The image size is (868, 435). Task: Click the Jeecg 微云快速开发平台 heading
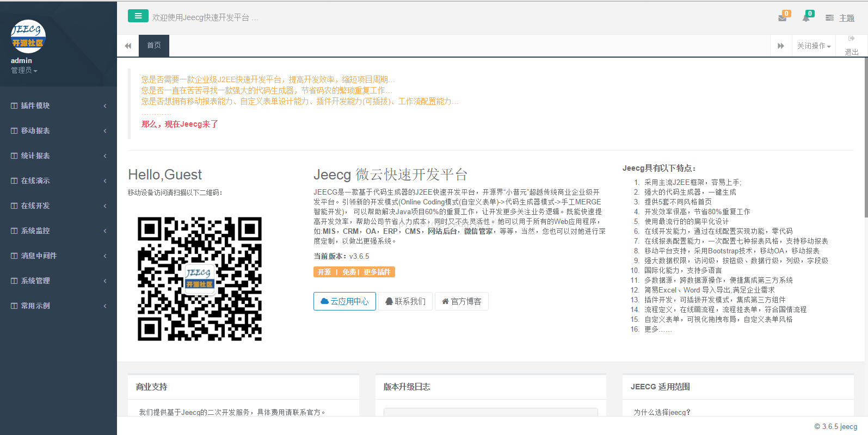[x=390, y=175]
